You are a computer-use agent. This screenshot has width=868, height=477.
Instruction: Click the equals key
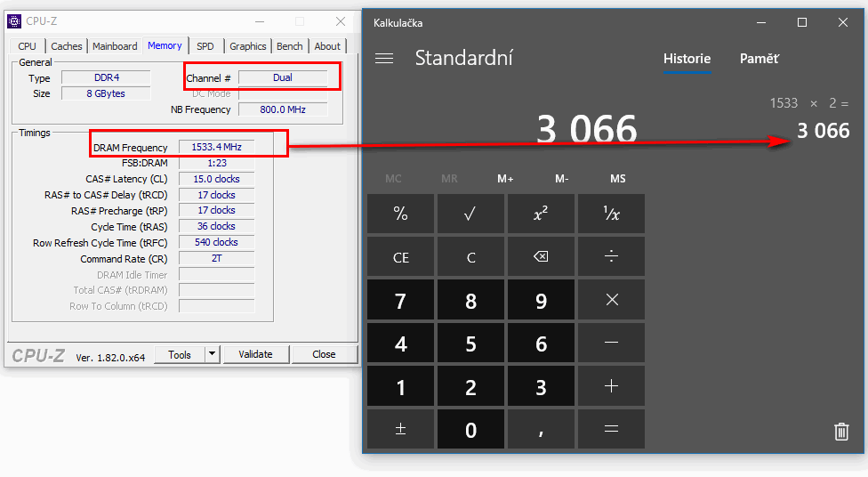coord(611,429)
